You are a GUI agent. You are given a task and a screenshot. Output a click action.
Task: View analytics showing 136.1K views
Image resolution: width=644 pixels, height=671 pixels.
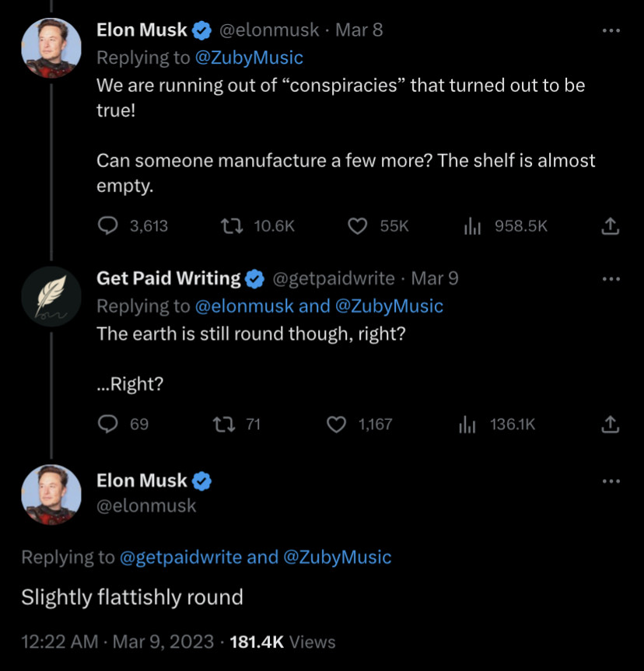(x=467, y=425)
